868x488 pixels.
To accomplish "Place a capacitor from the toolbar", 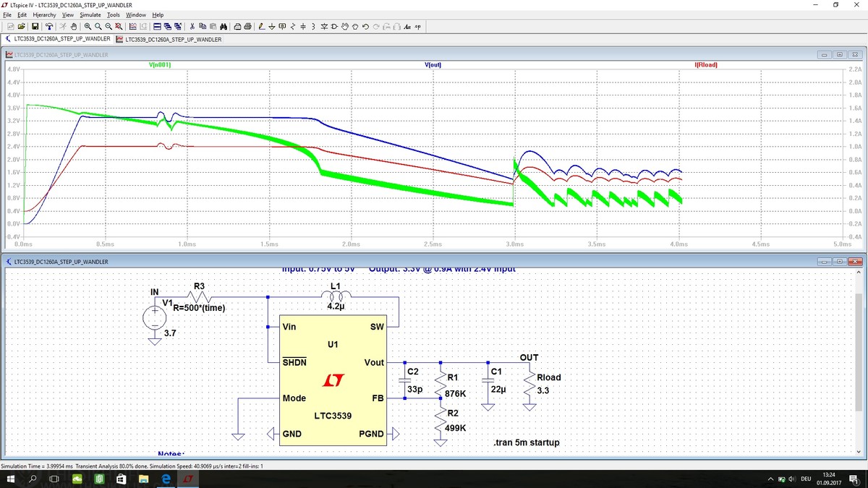I will click(x=303, y=27).
